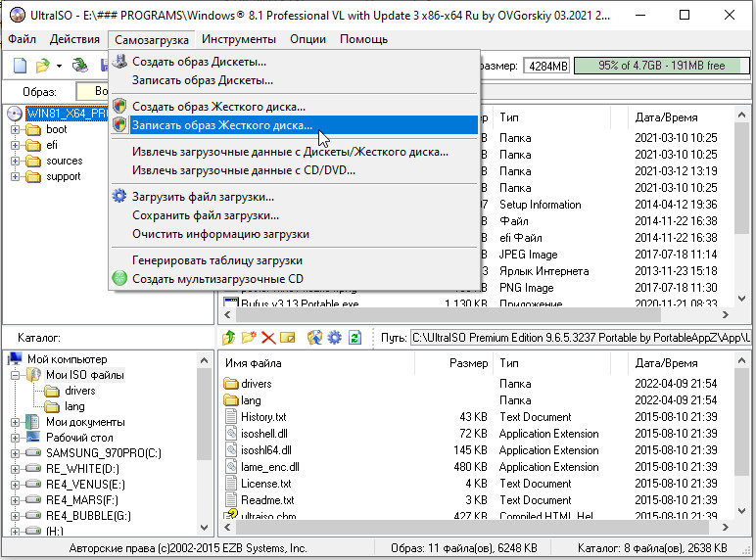
Task: Expand the sources folder node
Action: coord(15,161)
